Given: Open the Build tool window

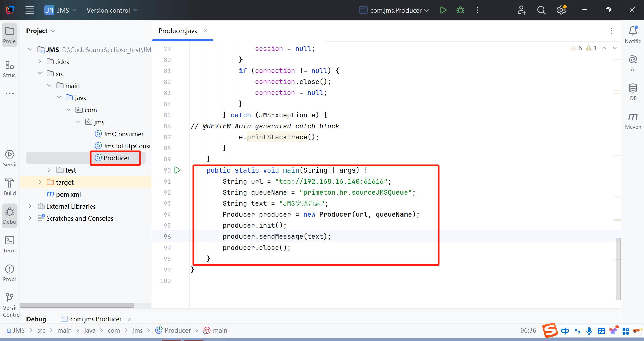Looking at the screenshot, I should pos(10,187).
